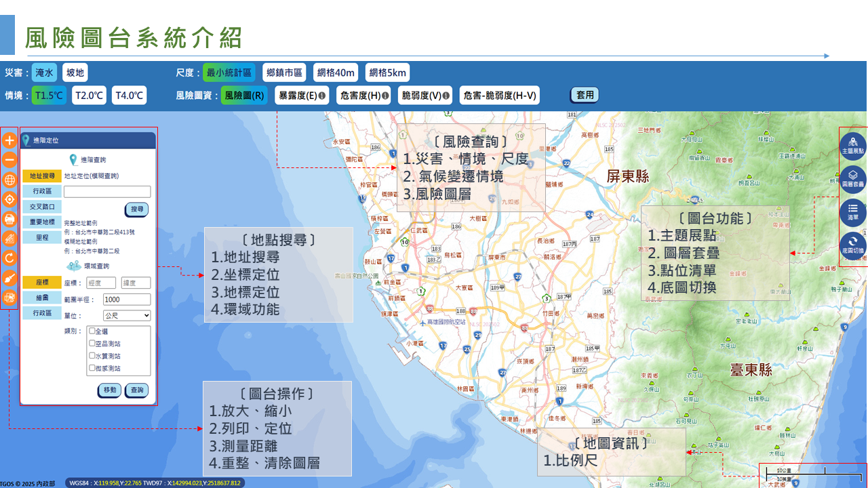Viewport: 868px width, 488px height.
Task: Select the ruler measure distance tool
Action: (x=9, y=239)
